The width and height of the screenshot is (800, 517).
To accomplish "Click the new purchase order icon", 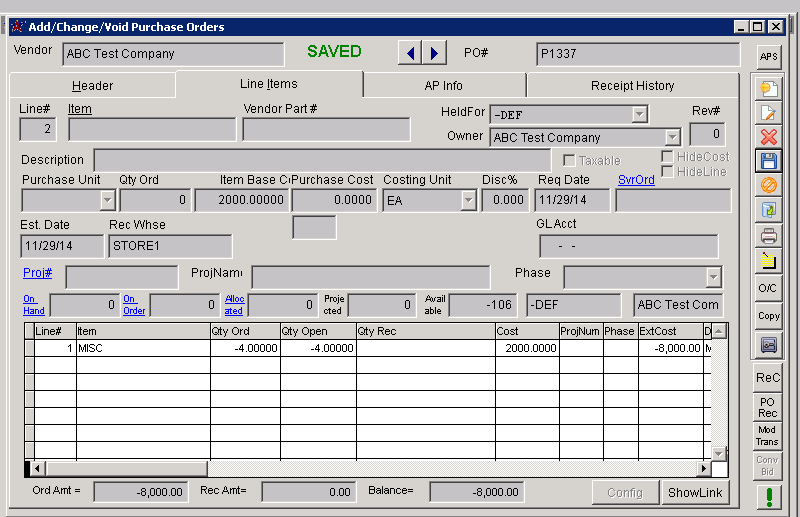I will point(768,88).
